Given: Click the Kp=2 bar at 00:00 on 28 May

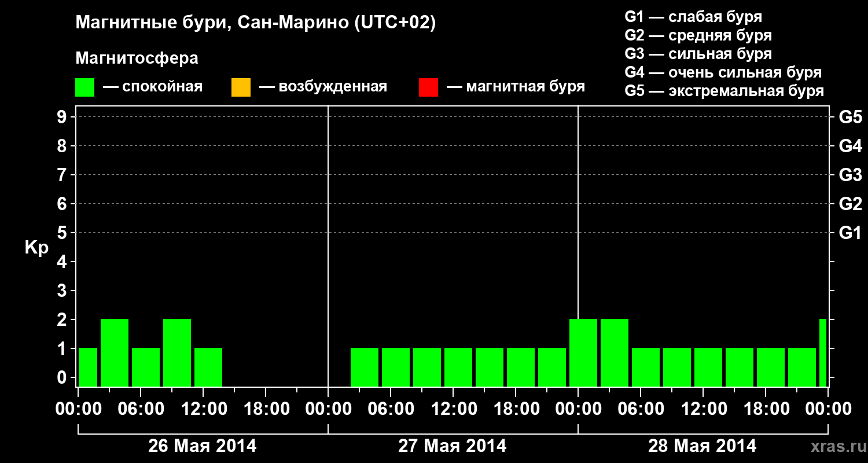Looking at the screenshot, I should click(x=583, y=352).
